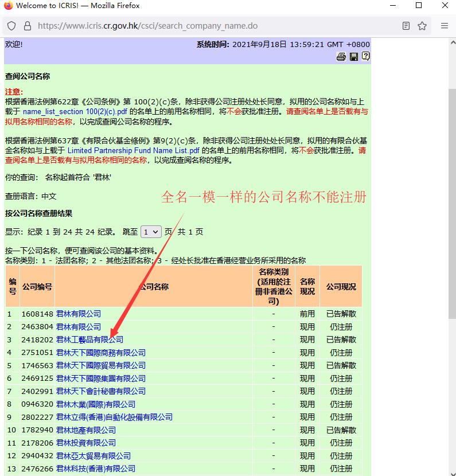Bookmark this page with star icon
The width and height of the screenshot is (456, 476).
point(422,26)
